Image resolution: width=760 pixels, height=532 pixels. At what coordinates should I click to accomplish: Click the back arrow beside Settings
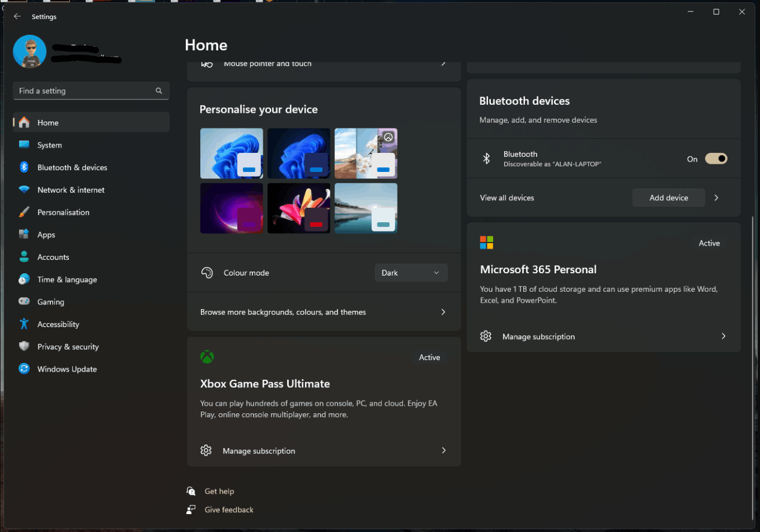pos(17,17)
